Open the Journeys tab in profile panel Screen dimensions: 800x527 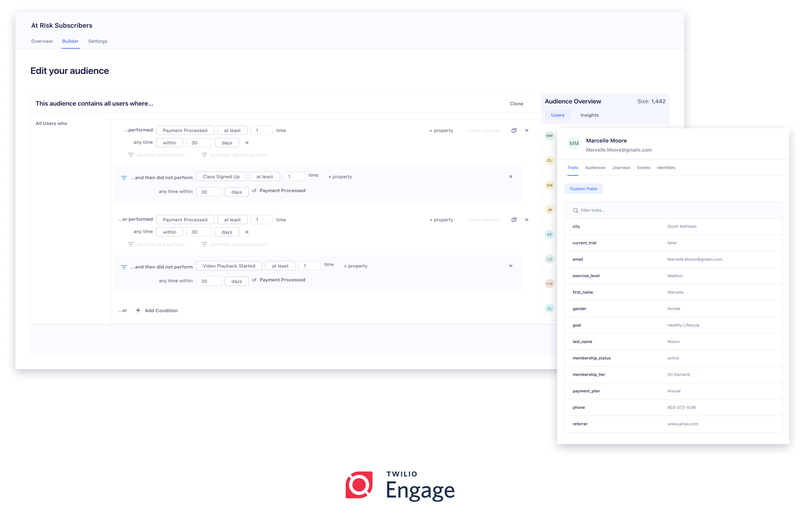tap(621, 168)
